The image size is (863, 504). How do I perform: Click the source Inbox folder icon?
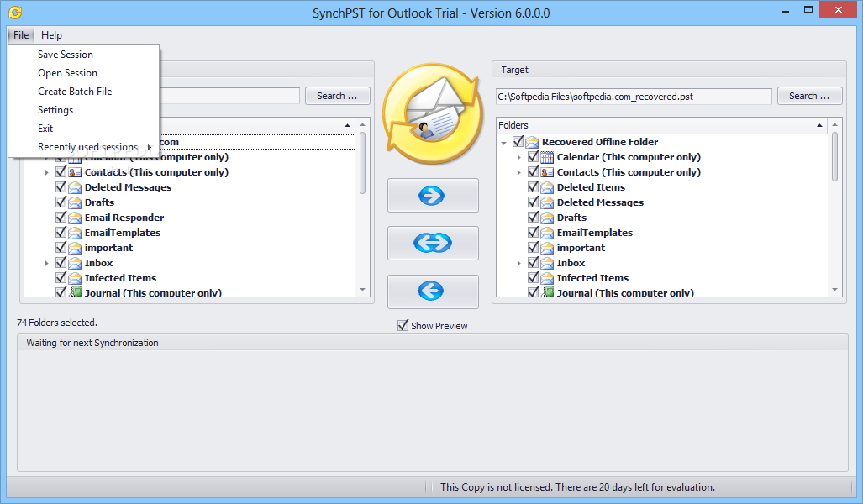[75, 263]
